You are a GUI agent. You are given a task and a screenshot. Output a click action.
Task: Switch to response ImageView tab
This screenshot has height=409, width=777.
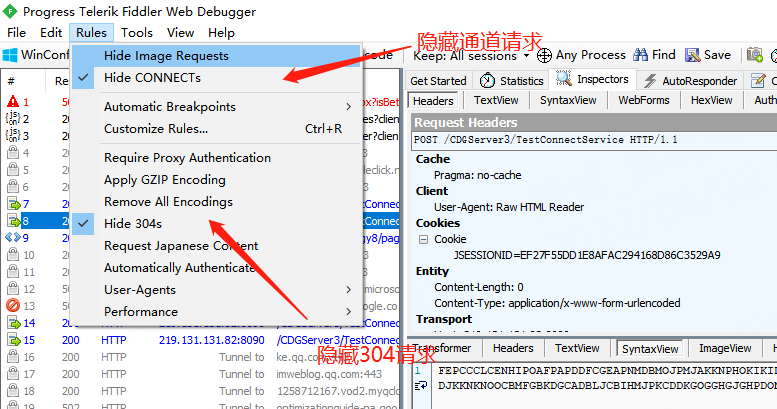[725, 349]
